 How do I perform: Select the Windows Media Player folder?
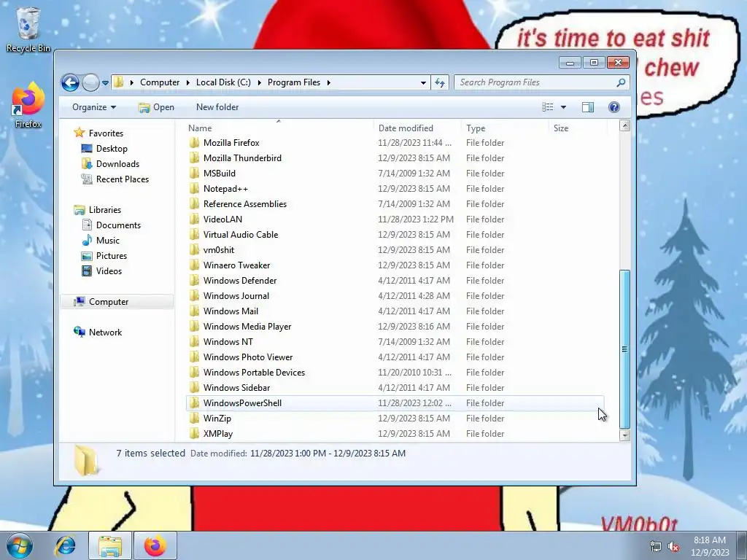(247, 326)
